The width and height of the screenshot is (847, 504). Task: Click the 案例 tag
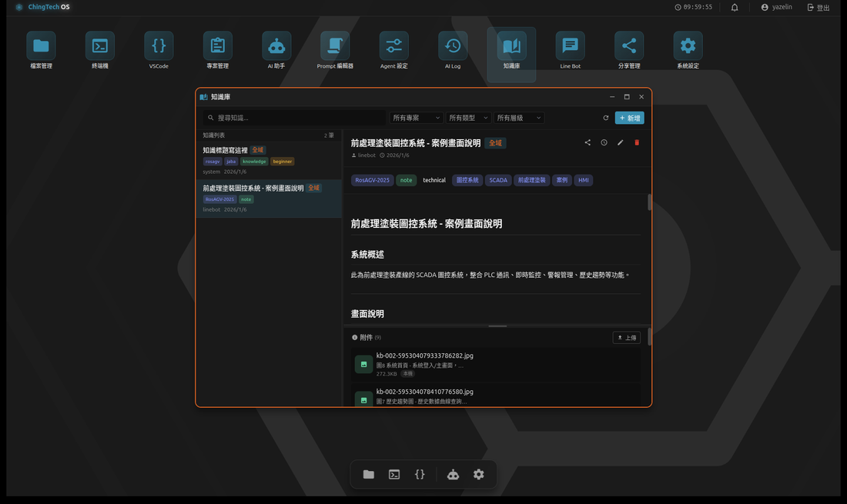pyautogui.click(x=562, y=180)
